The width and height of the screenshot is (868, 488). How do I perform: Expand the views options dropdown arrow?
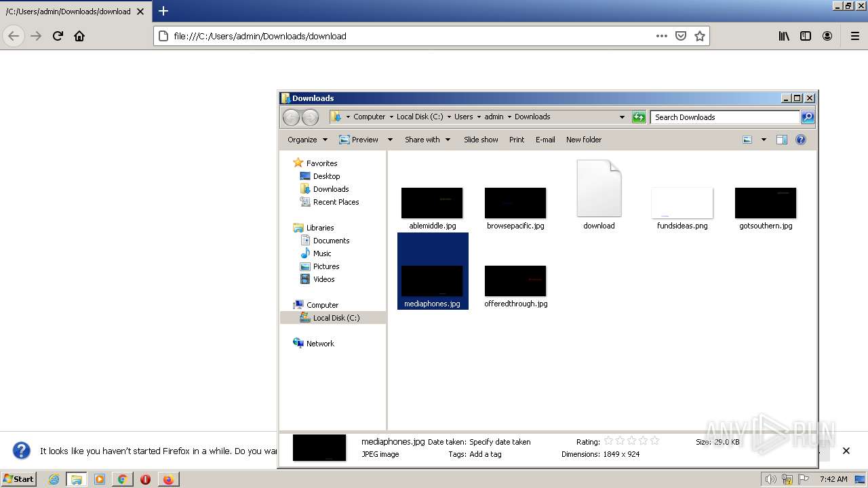pos(764,140)
